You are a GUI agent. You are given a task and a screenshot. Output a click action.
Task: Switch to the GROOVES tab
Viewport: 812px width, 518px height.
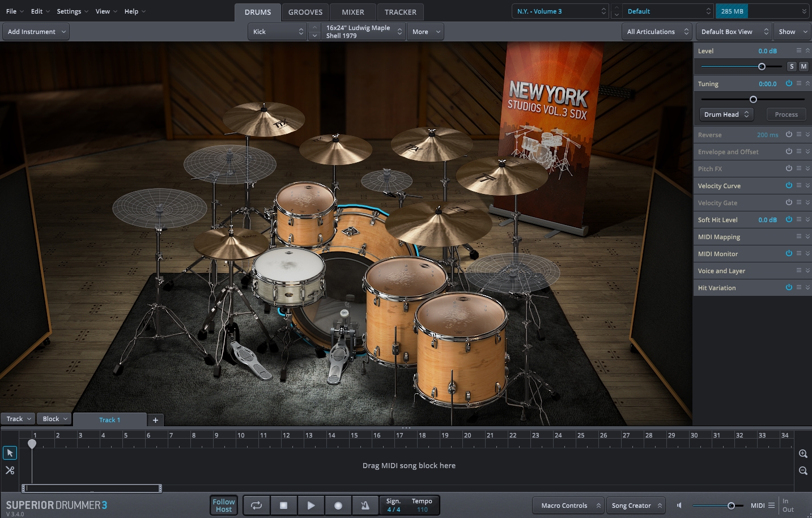point(305,11)
